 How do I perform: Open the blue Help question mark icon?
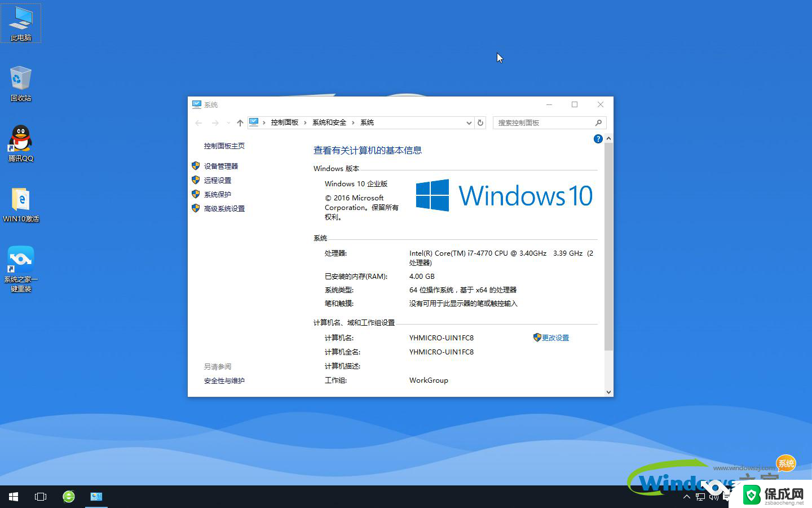pyautogui.click(x=598, y=139)
